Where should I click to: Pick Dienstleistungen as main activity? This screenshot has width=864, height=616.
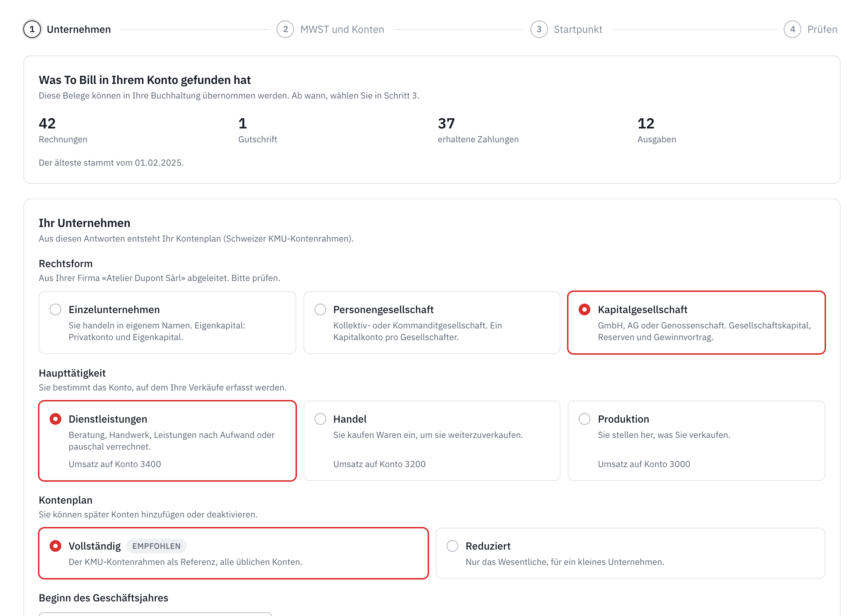coord(167,441)
